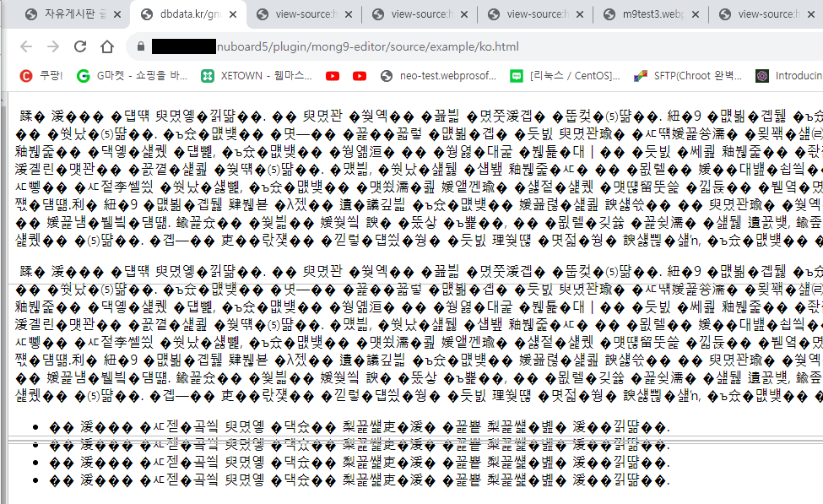Click the globe favicon on m9test3.webp tab
Viewport: 823px width, 504px height.
click(609, 14)
